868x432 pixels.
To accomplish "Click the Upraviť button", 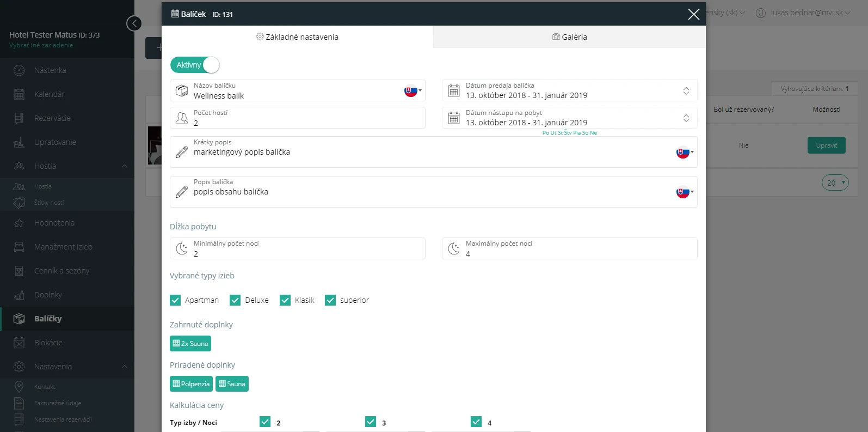I will point(826,145).
